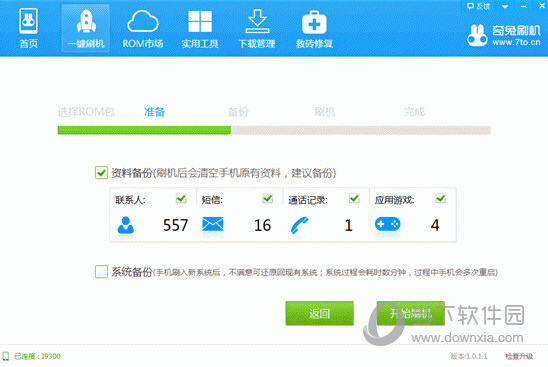Click the app games controller icon
Viewport: 548px width, 367px height.
388,224
